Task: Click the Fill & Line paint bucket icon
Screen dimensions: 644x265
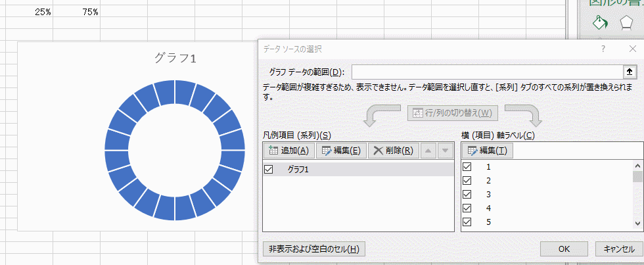Action: point(600,23)
